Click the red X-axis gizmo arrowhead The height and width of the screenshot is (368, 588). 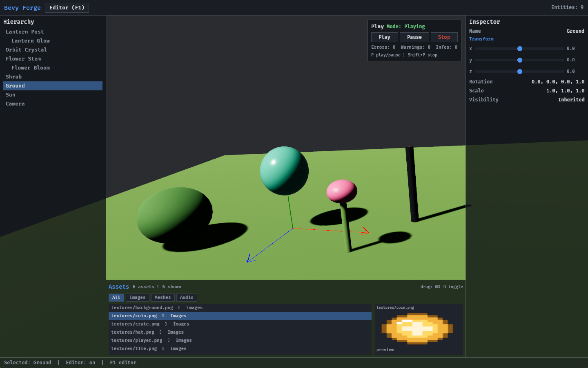click(365, 231)
